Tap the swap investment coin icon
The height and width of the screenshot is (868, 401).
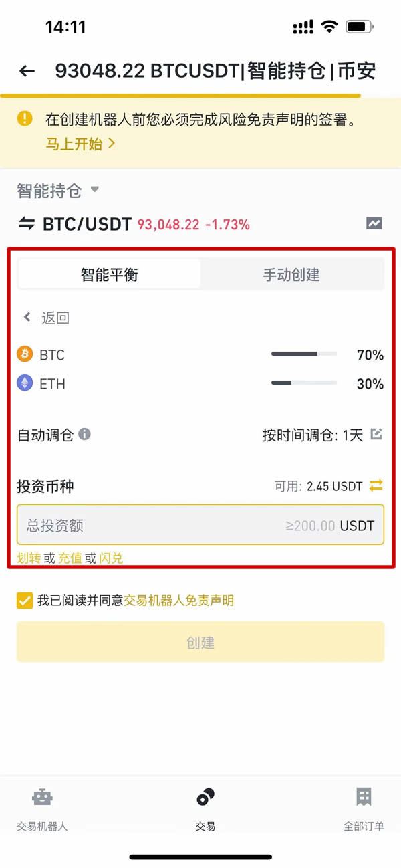click(376, 485)
